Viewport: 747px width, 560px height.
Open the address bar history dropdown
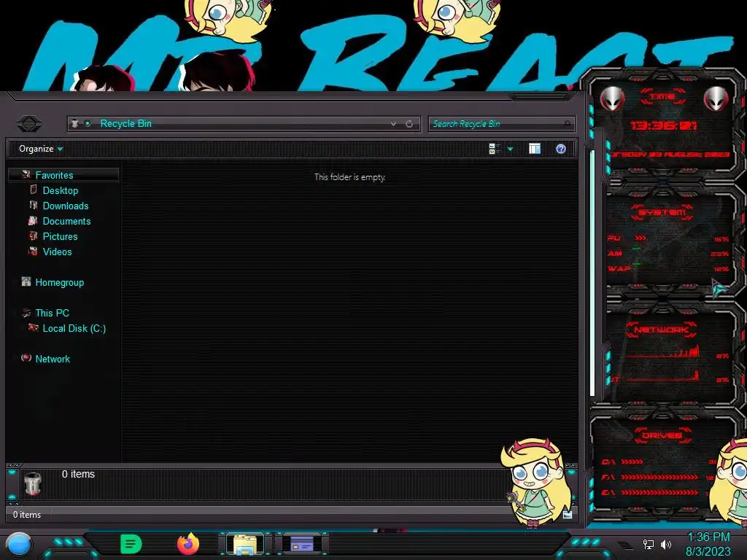tap(393, 124)
